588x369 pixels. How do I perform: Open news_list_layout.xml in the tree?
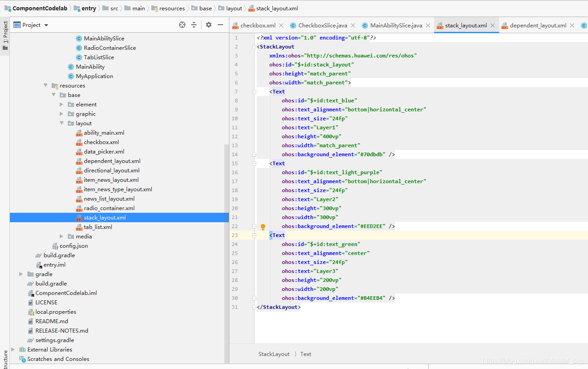[x=109, y=199]
